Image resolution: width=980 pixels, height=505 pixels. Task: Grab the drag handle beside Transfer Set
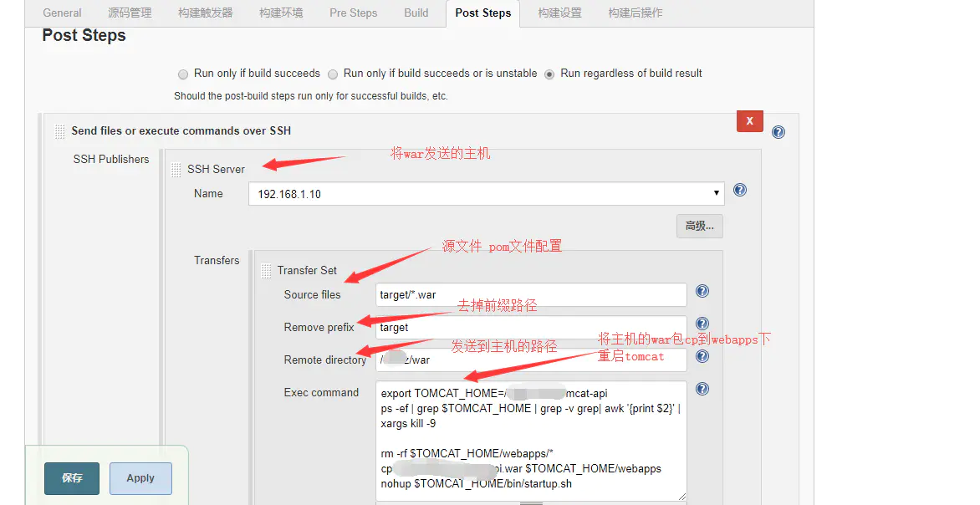point(266,271)
